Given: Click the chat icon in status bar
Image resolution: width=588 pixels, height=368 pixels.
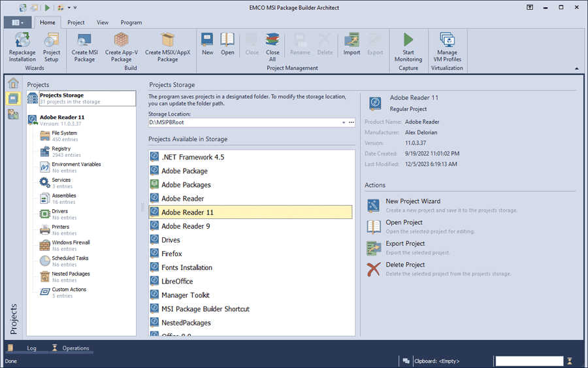Looking at the screenshot, I should coord(406,361).
